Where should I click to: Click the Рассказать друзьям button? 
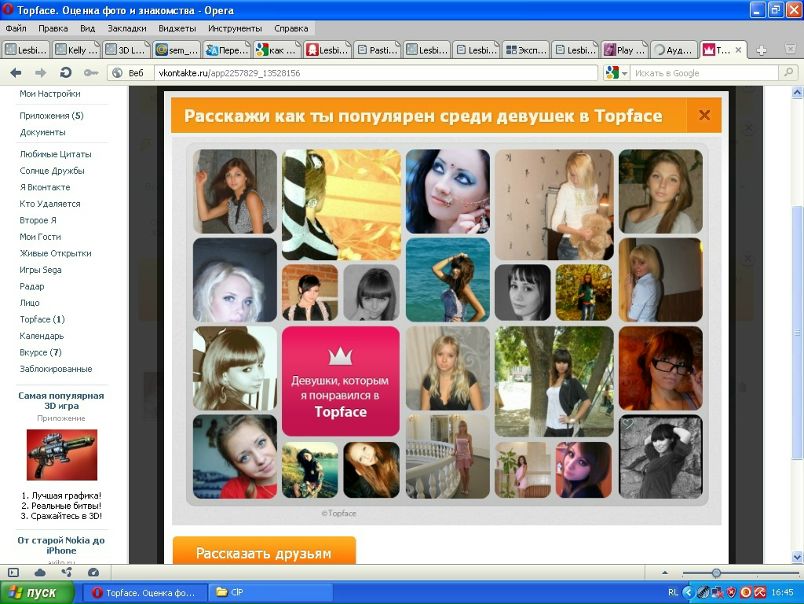(x=264, y=552)
